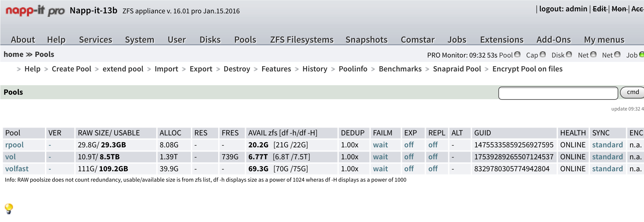Toggle EXP off value for rpool
This screenshot has width=644, height=222.
[x=409, y=145]
